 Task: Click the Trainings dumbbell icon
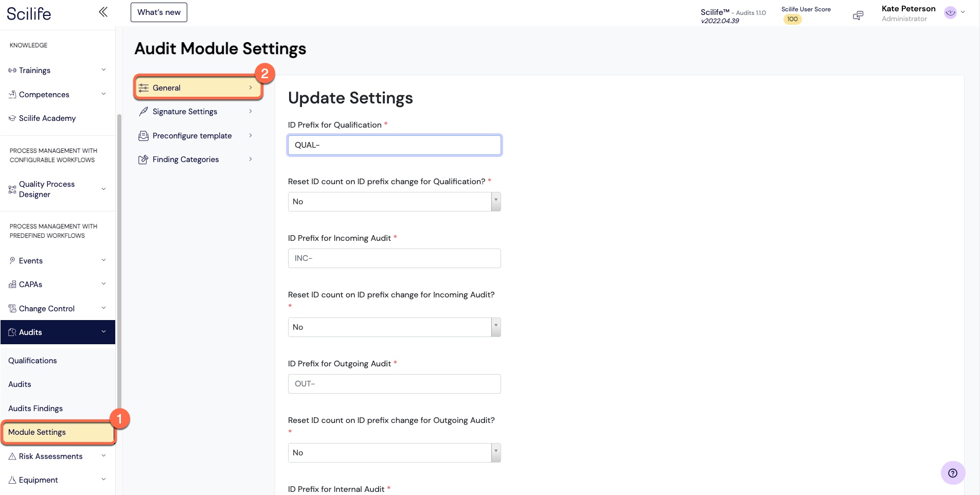click(x=12, y=70)
